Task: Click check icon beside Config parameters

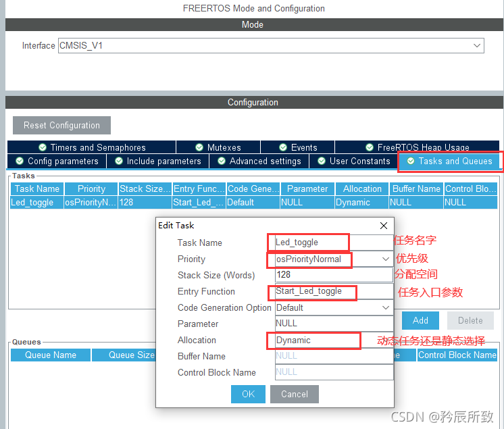Action: click(20, 161)
